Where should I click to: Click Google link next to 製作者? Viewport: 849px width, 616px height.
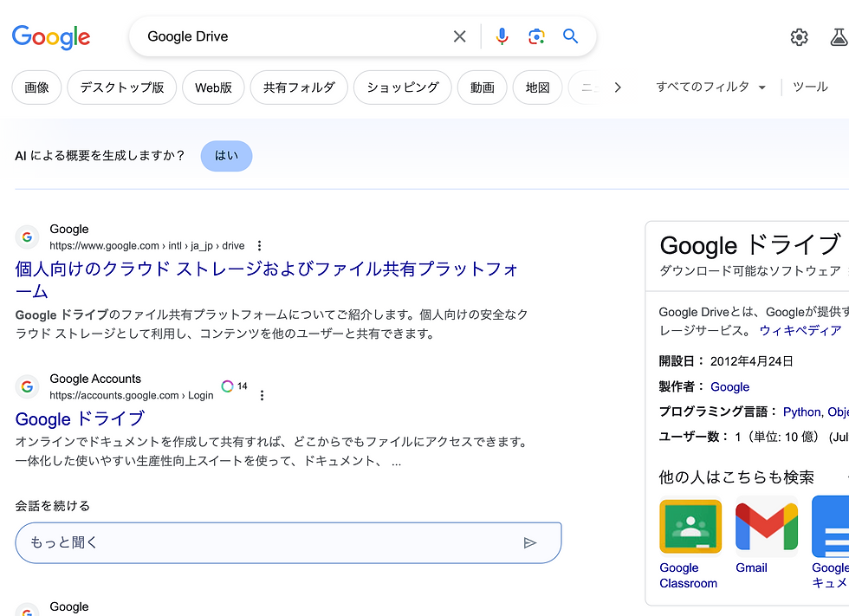729,386
